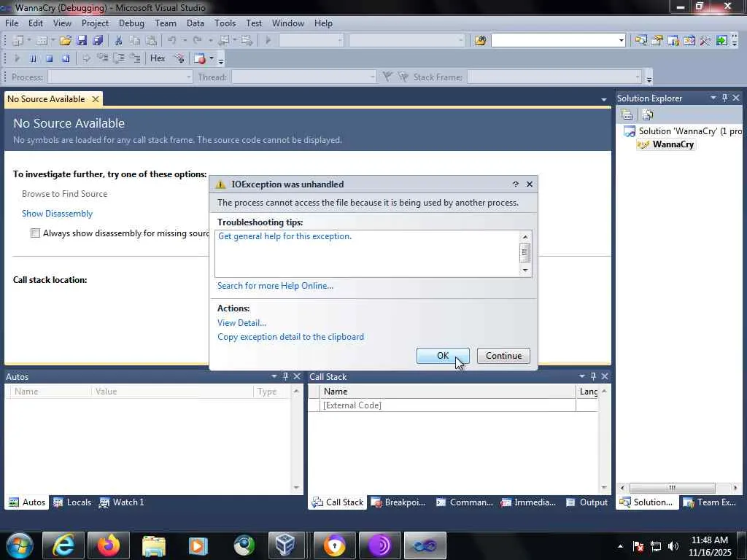Switch to the Output tab

[587, 502]
